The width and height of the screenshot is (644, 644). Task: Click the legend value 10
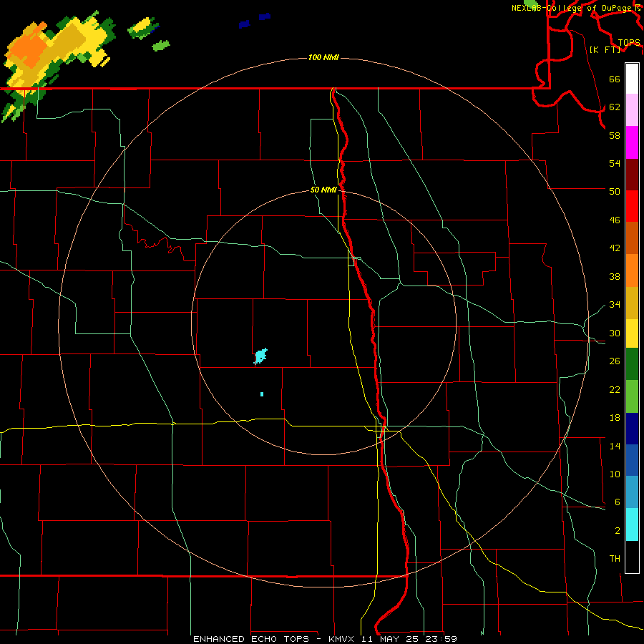(615, 474)
